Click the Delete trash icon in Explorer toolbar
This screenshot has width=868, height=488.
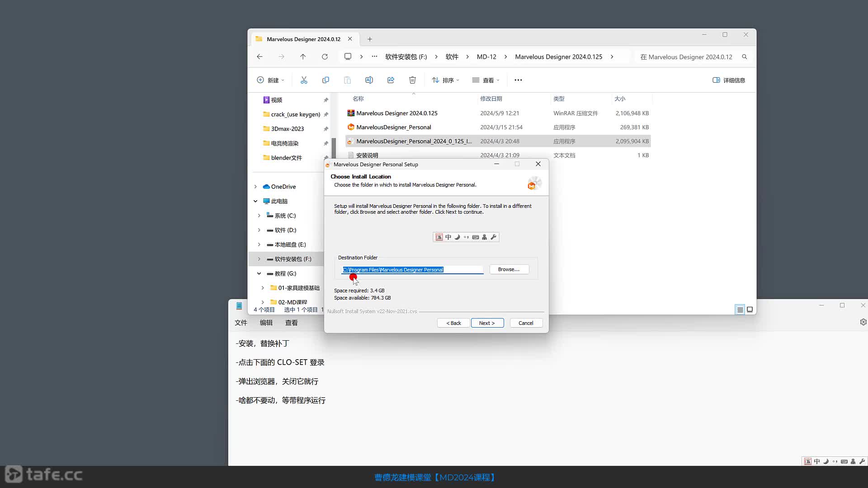(412, 80)
